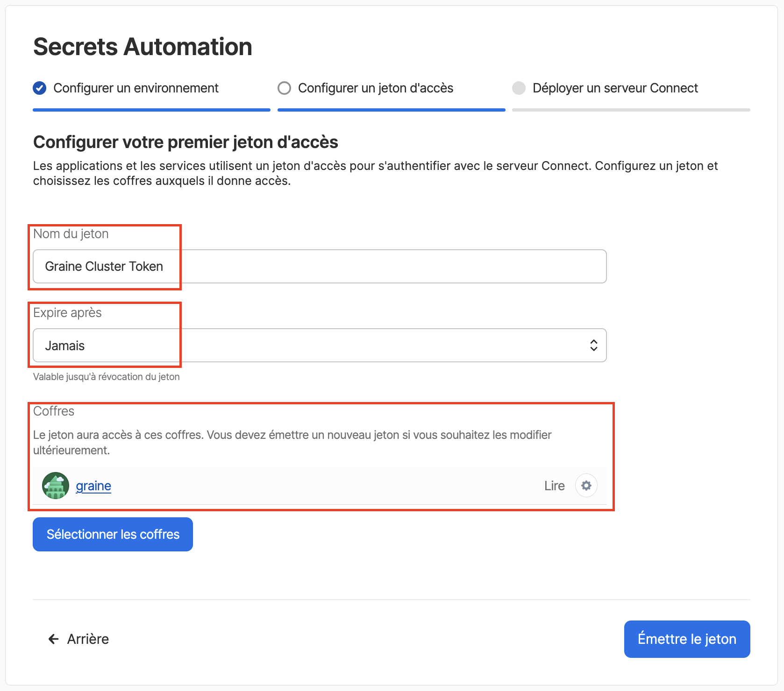Switch to the Déployer un serveur Connect step
Screen dimensions: 784x691
click(615, 88)
